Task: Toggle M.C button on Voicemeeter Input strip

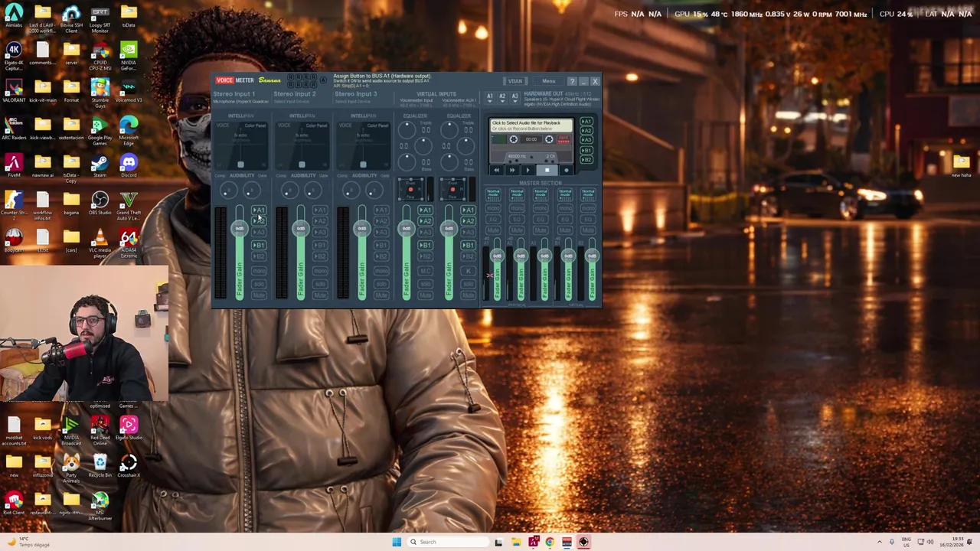Action: 425,271
